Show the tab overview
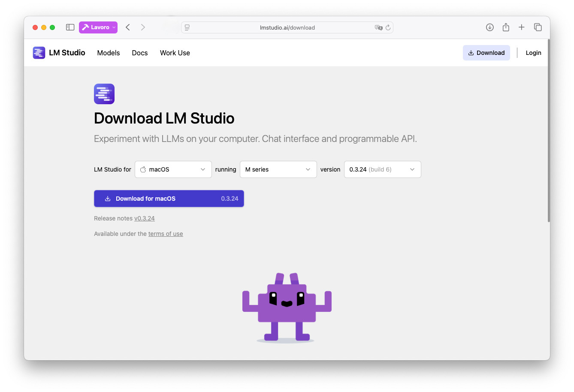This screenshot has height=392, width=574. (538, 27)
